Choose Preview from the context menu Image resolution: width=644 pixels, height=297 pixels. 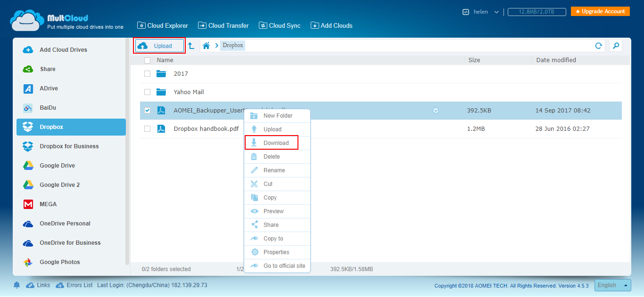[x=277, y=211]
